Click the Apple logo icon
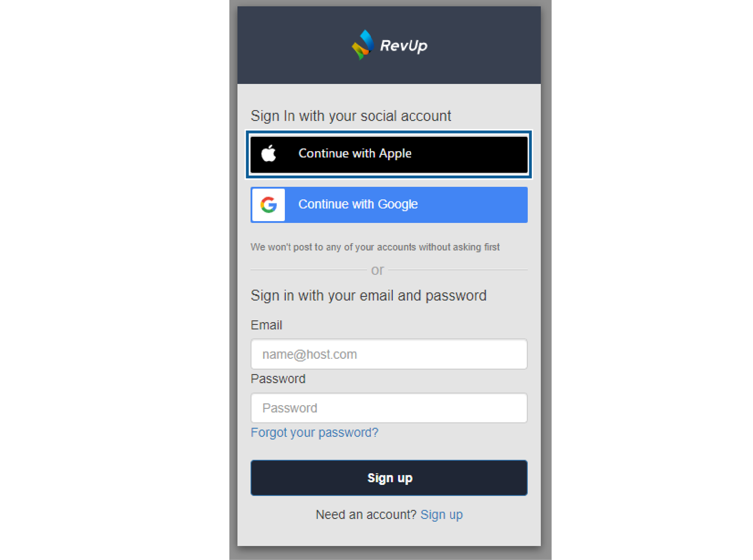The height and width of the screenshot is (560, 753). (x=269, y=153)
